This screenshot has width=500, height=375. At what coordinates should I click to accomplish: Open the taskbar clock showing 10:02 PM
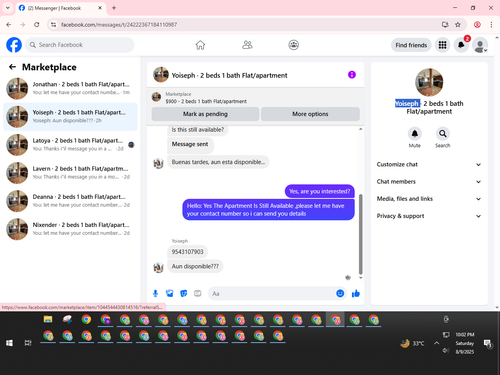pyautogui.click(x=465, y=343)
